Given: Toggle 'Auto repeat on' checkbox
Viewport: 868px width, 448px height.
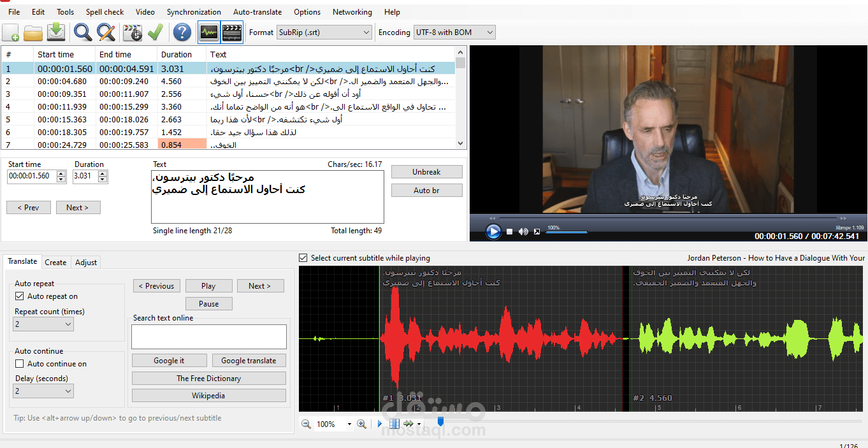Looking at the screenshot, I should 20,296.
